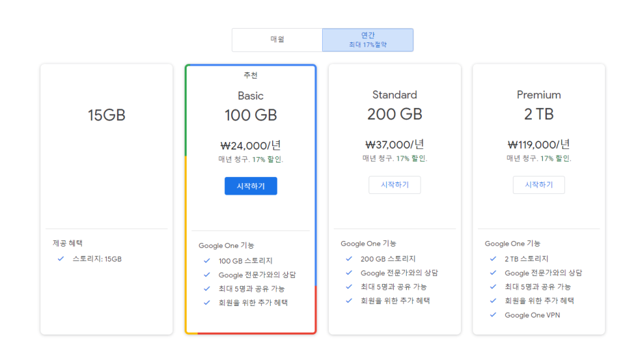Click the Premium plan name

pyautogui.click(x=538, y=94)
